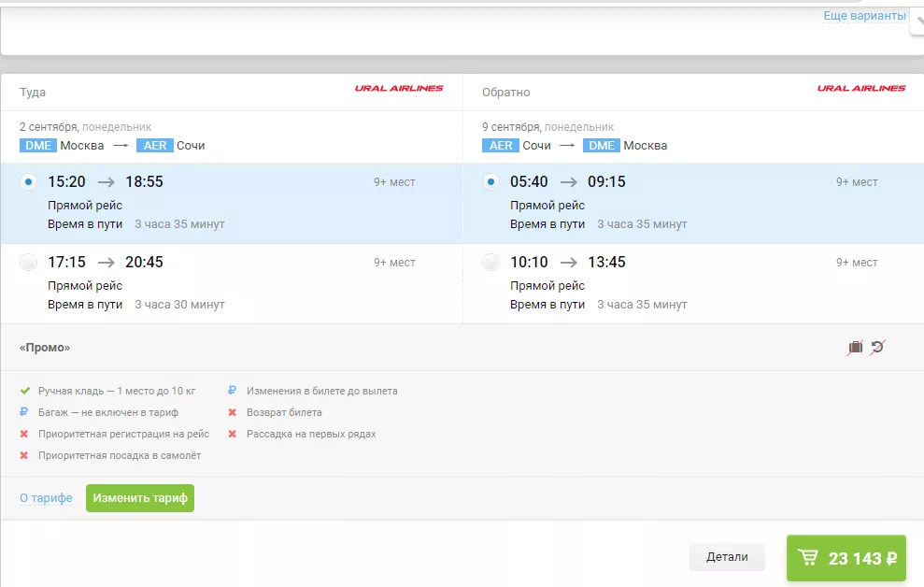Open the О тарифе link

46,498
